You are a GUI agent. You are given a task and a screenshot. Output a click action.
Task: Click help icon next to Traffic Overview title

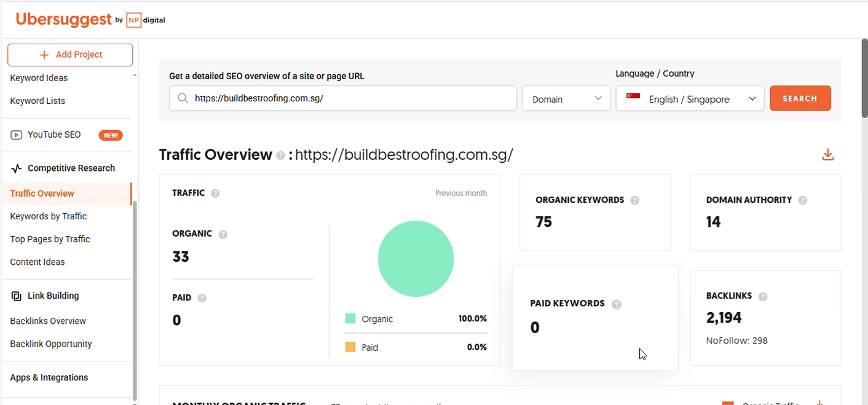pyautogui.click(x=280, y=155)
